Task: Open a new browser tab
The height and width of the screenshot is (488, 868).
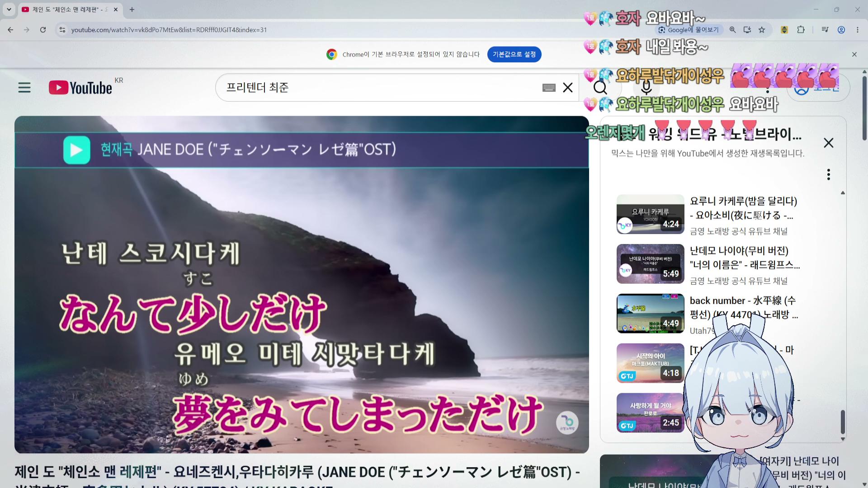Action: (132, 9)
